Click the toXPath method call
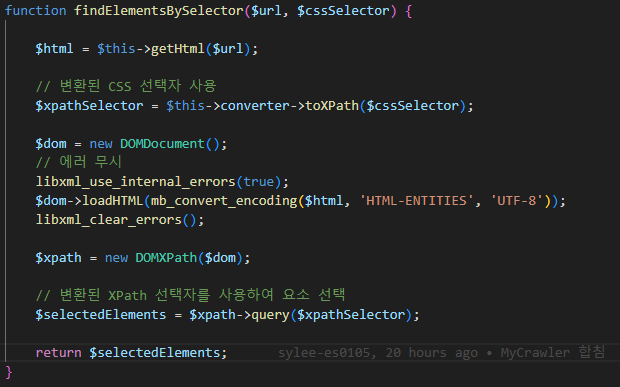 click(332, 106)
